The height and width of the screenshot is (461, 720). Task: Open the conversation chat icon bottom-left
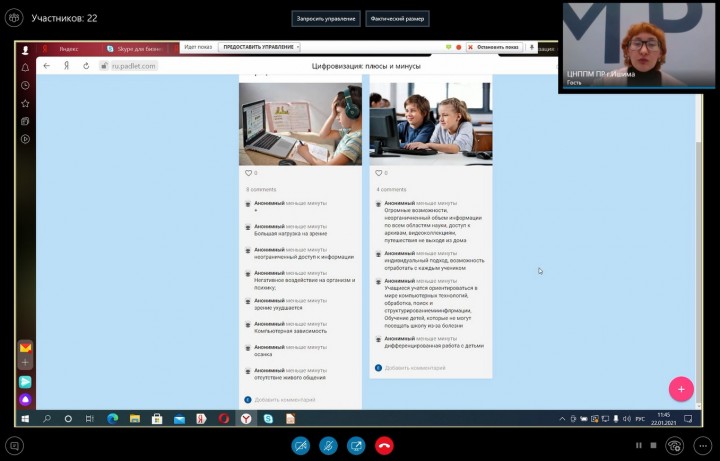pos(14,445)
